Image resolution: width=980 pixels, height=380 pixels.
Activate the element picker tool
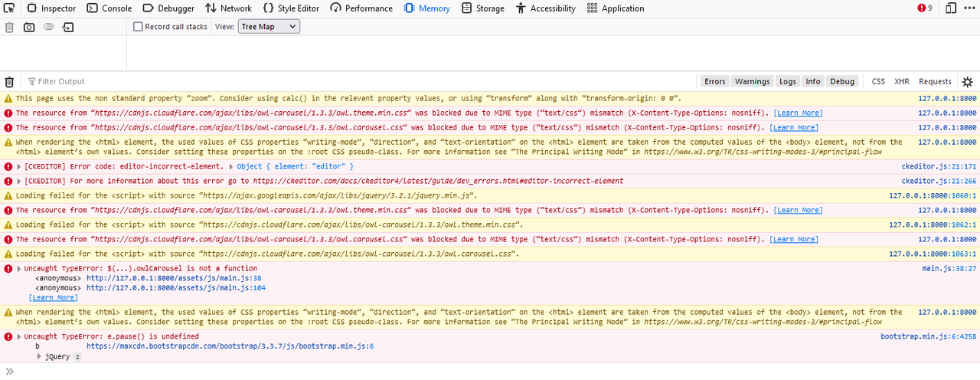point(9,8)
